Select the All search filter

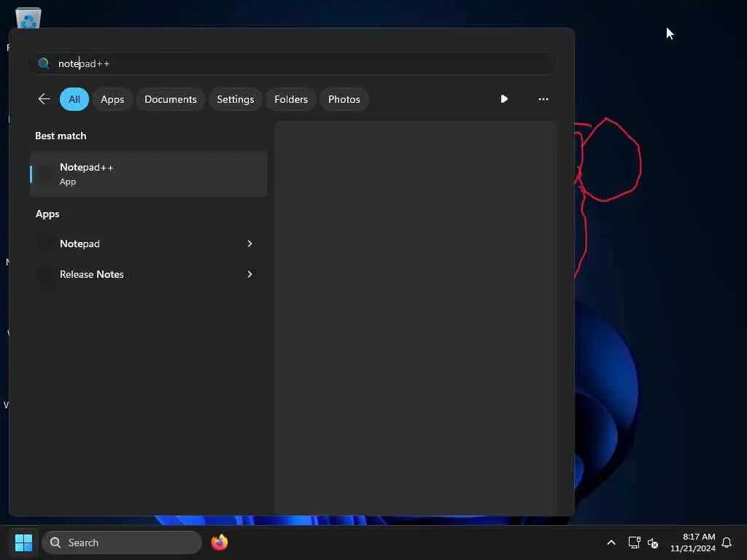[x=74, y=99]
